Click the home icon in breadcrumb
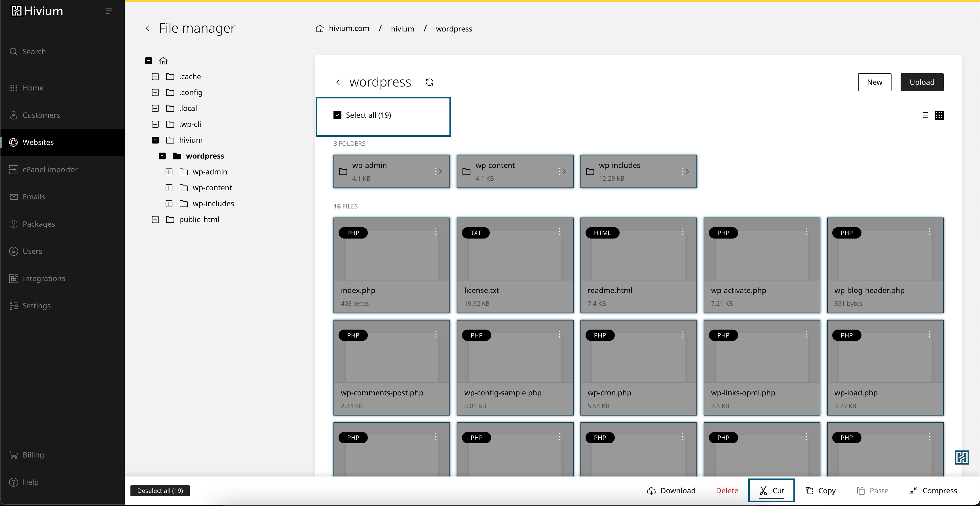Image resolution: width=980 pixels, height=506 pixels. tap(320, 29)
